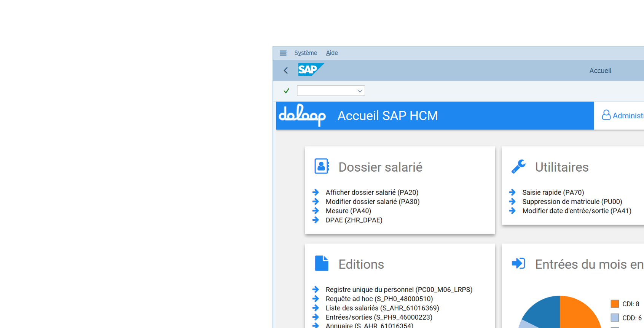Image resolution: width=644 pixels, height=328 pixels.
Task: Open Liste des salariés report
Action: point(382,308)
